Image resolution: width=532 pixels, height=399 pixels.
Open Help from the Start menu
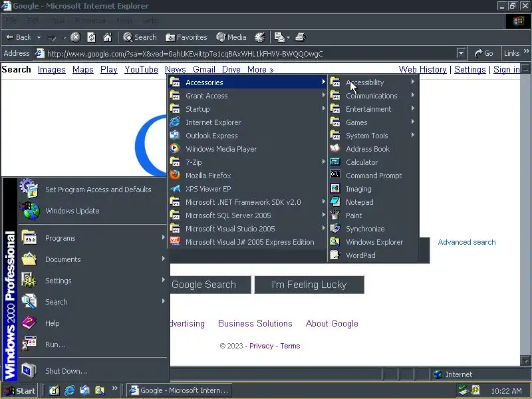[93, 323]
